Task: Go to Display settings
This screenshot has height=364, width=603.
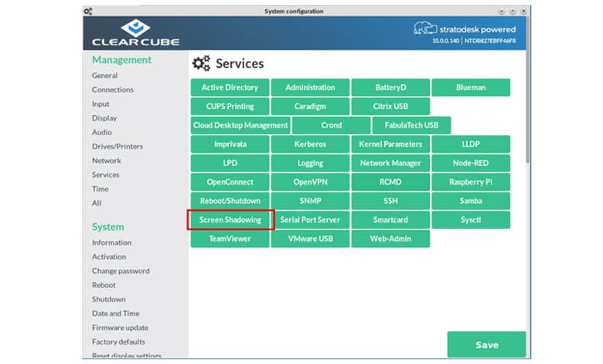Action: [x=104, y=118]
